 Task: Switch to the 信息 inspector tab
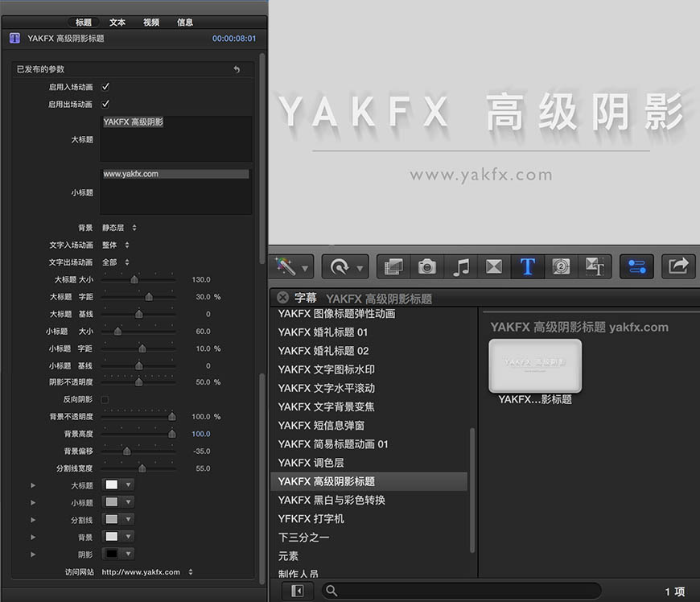tap(185, 23)
